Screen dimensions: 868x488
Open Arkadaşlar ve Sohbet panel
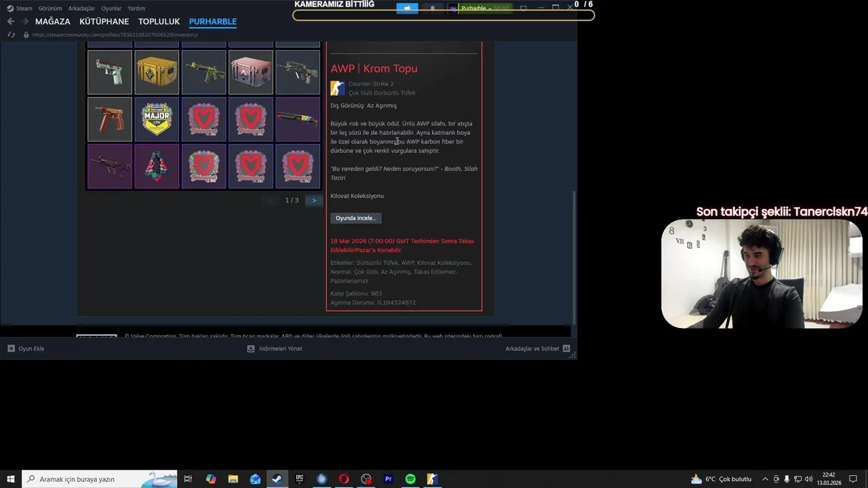coord(538,348)
